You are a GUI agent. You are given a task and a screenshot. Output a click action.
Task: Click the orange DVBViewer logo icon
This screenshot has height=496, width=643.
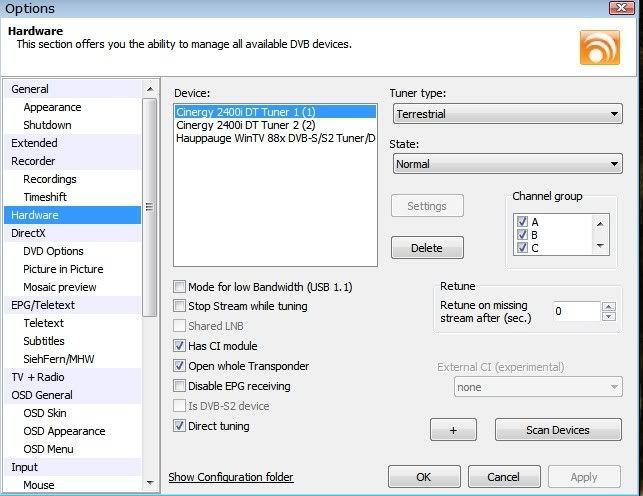tap(600, 48)
